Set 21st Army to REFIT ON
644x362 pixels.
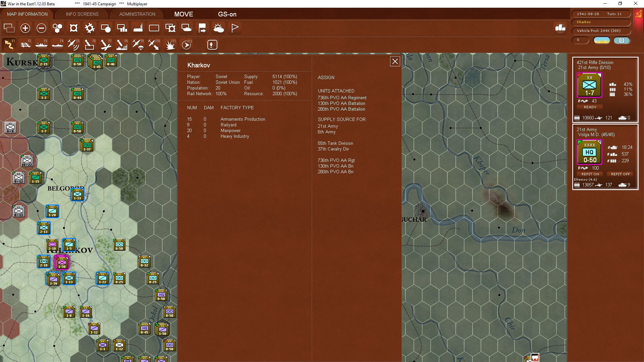coord(590,174)
